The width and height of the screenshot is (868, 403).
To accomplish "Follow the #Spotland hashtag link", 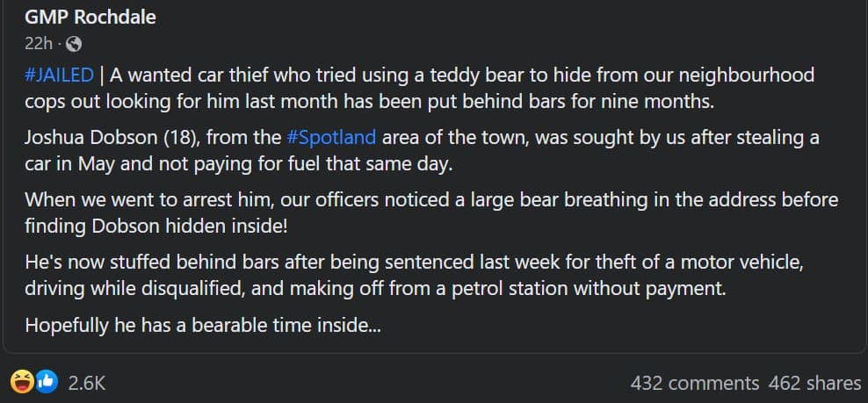I will pyautogui.click(x=331, y=137).
